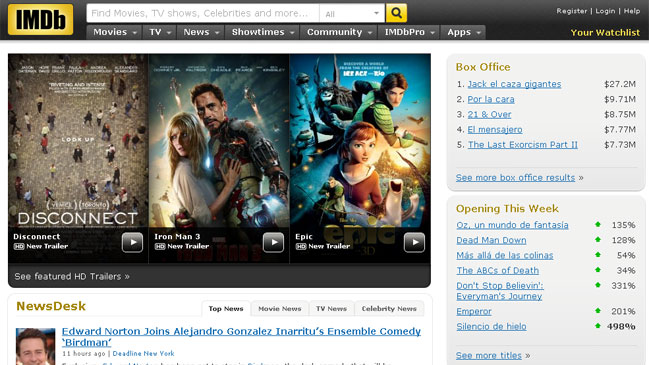Viewport: 649px width, 365px height.
Task: Click the Opening This Week heading
Action: (x=507, y=209)
